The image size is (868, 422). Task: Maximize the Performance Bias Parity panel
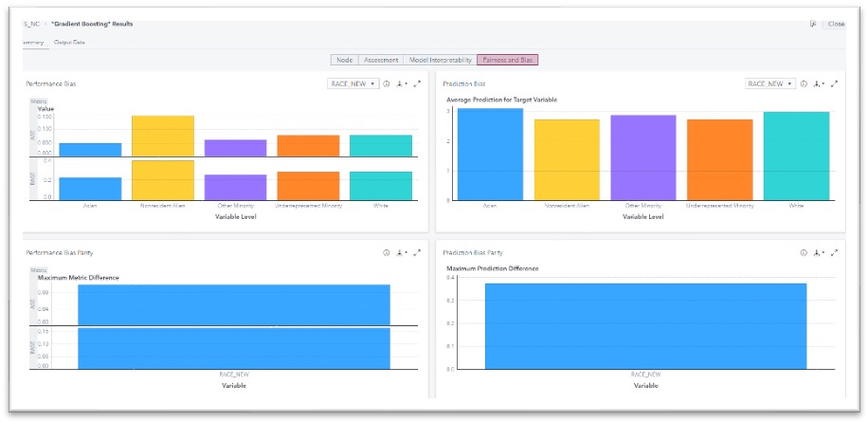(417, 252)
